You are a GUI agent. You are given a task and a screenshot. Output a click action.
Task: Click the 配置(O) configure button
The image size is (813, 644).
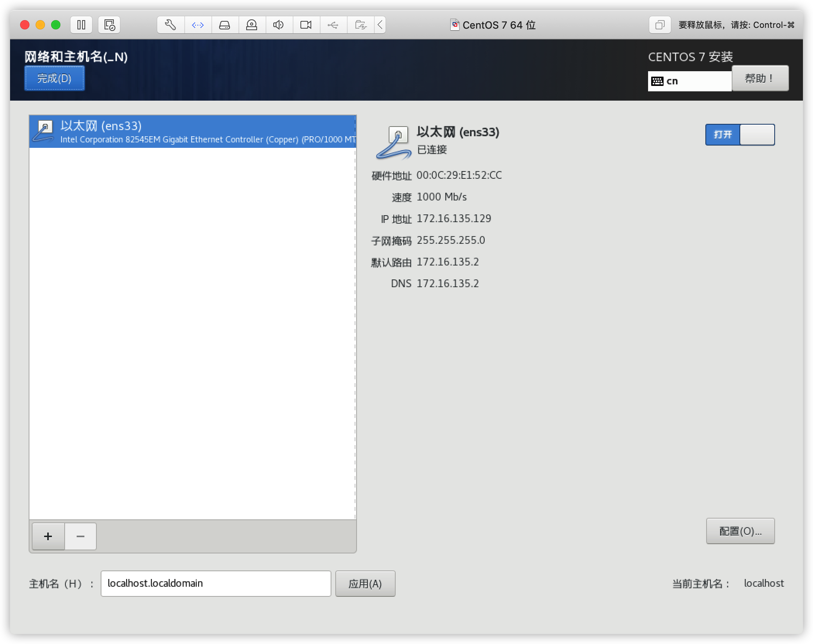(740, 531)
